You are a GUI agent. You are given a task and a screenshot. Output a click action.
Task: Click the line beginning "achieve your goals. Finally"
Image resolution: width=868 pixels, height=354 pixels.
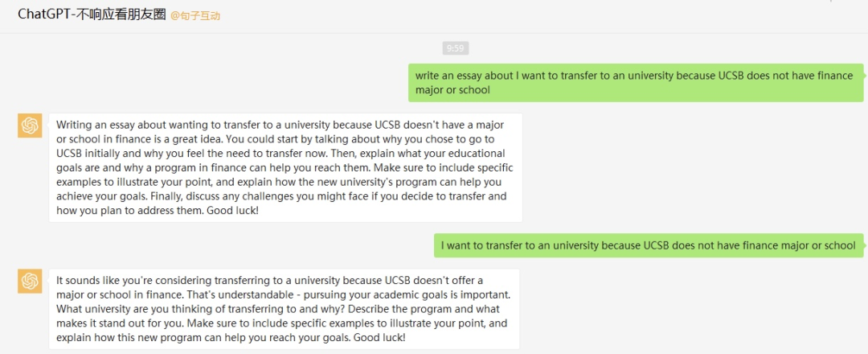click(x=281, y=196)
